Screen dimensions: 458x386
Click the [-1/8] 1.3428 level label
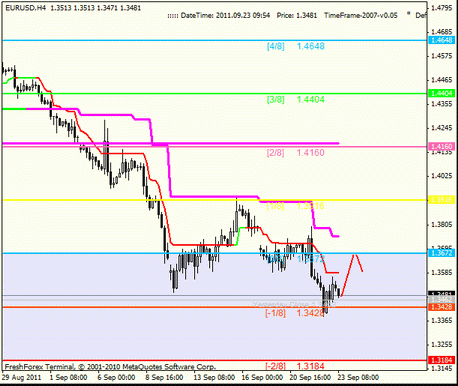[295, 313]
